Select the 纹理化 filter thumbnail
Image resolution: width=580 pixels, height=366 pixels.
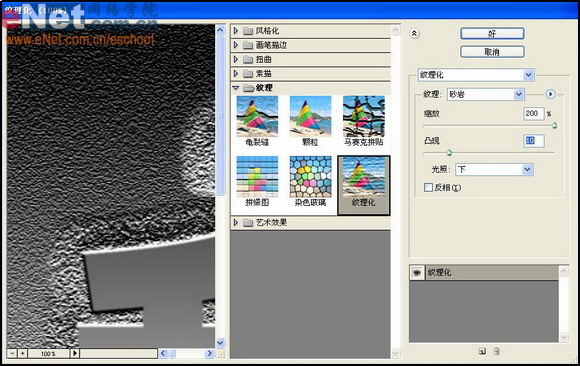(364, 185)
